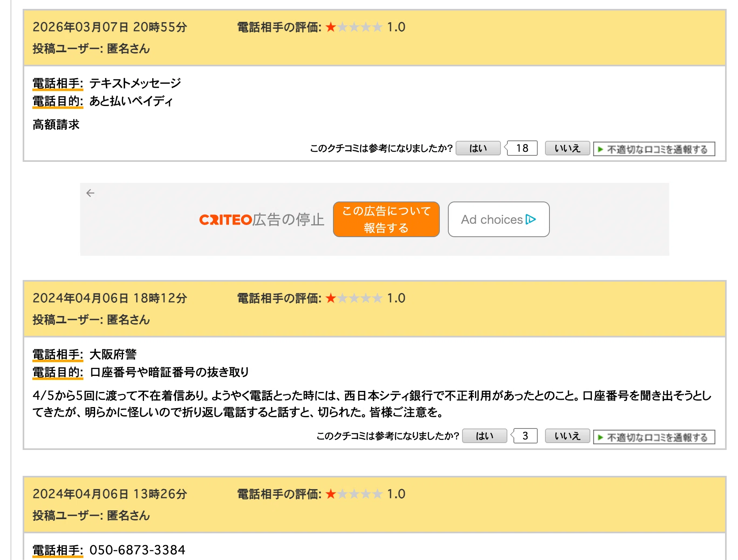The image size is (738, 560).
Task: Click the helpful count 18 on the first review
Action: 522,148
